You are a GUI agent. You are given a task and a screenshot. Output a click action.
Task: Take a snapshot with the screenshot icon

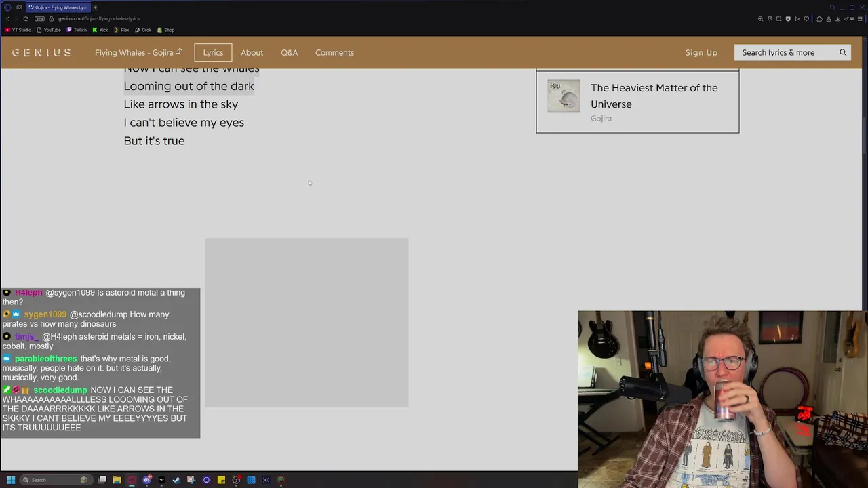pyautogui.click(x=778, y=19)
